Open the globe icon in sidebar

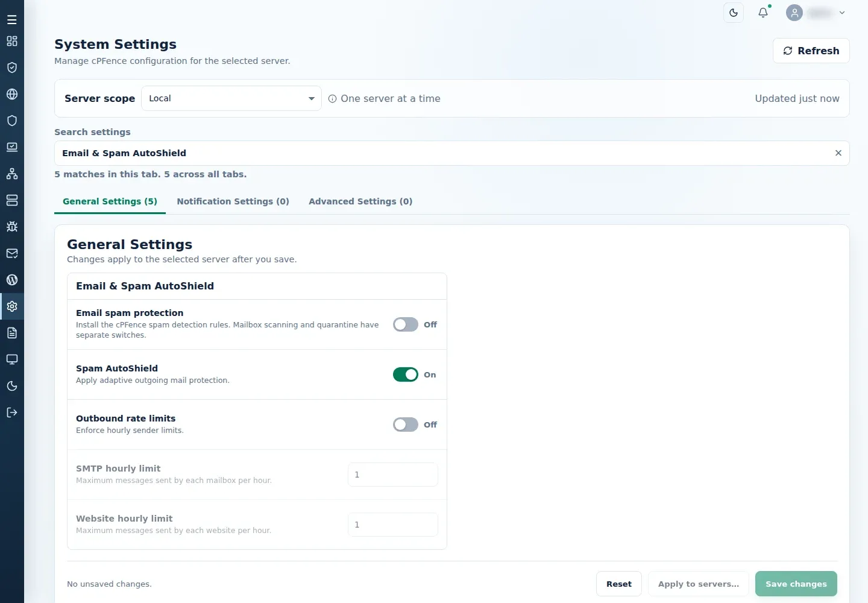tap(12, 94)
